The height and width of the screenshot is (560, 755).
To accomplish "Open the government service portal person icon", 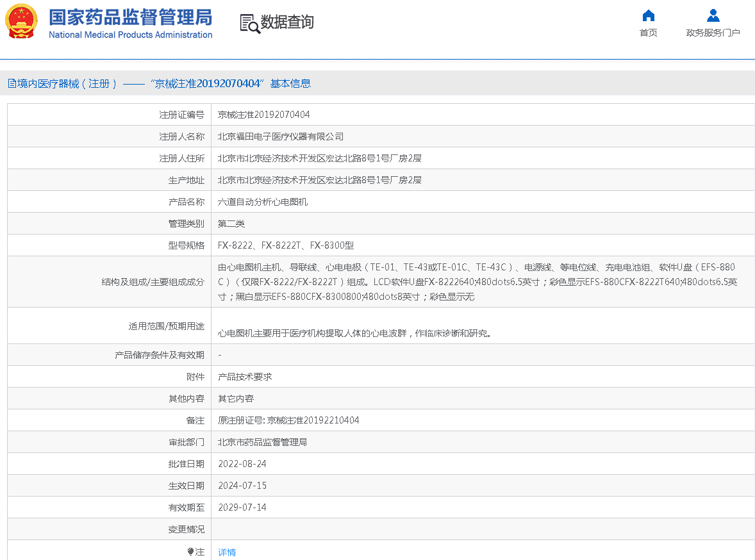I will click(713, 16).
